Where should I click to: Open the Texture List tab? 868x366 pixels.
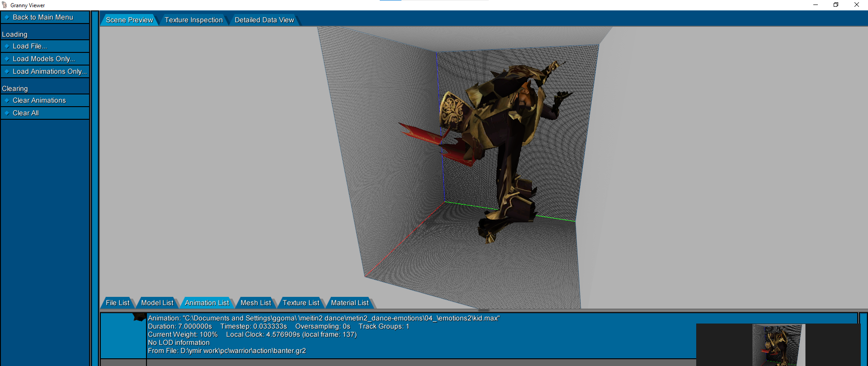tap(301, 303)
